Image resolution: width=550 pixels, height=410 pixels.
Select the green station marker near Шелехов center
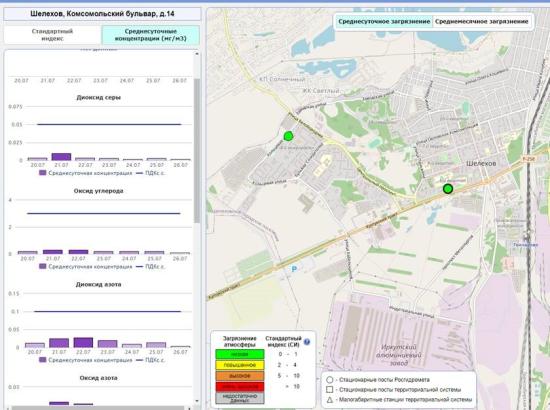pyautogui.click(x=448, y=189)
